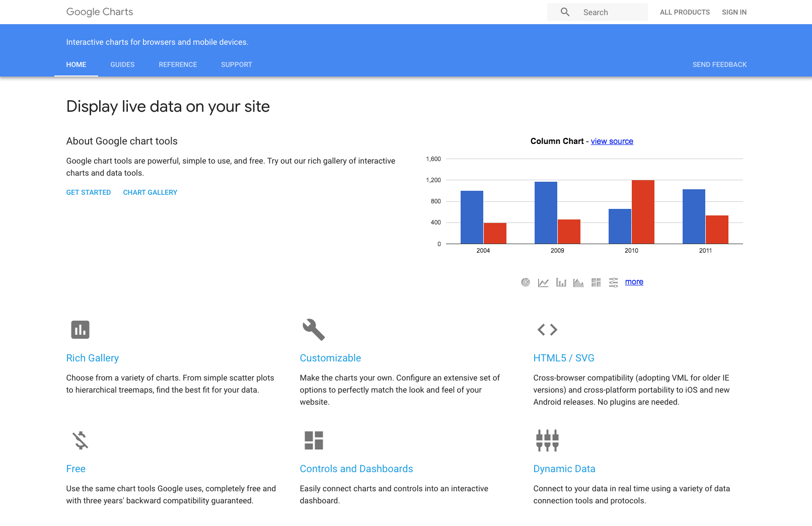This screenshot has height=526, width=812.
Task: Select the column chart icon
Action: coord(561,282)
